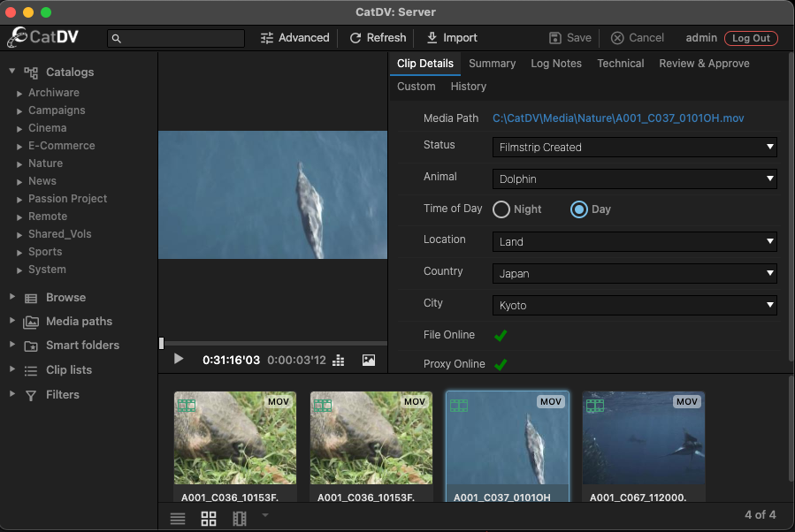
Task: Click the Advanced button label
Action: point(303,38)
